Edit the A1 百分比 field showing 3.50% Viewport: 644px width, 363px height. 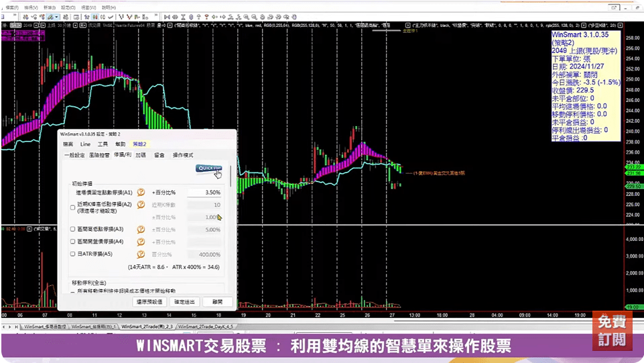coord(204,193)
